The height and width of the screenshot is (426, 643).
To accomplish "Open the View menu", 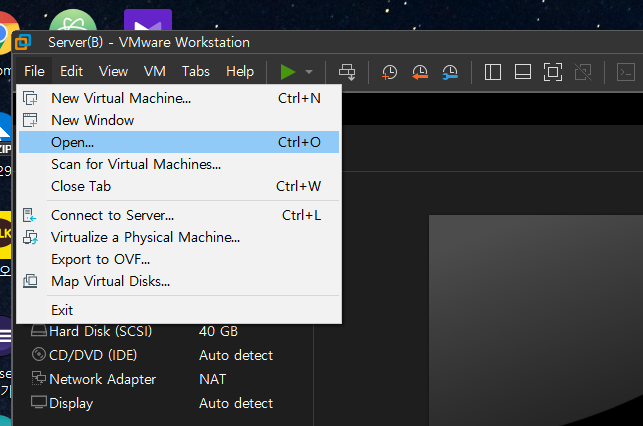I will tap(113, 71).
